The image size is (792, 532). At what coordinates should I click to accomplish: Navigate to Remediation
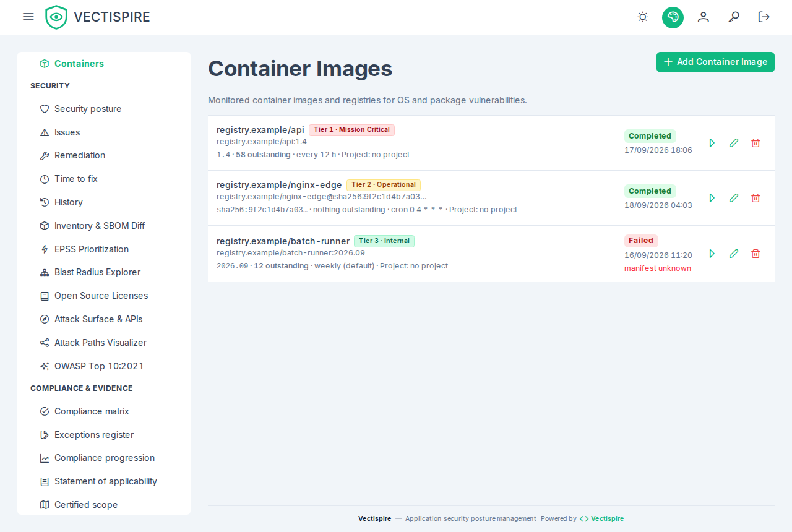[x=104, y=155]
